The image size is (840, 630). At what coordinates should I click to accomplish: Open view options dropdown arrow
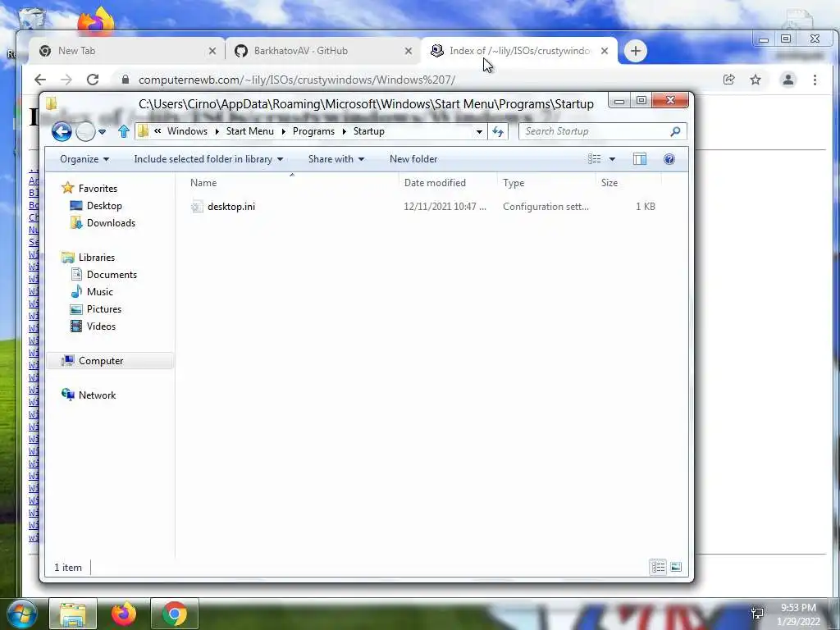[x=612, y=159]
